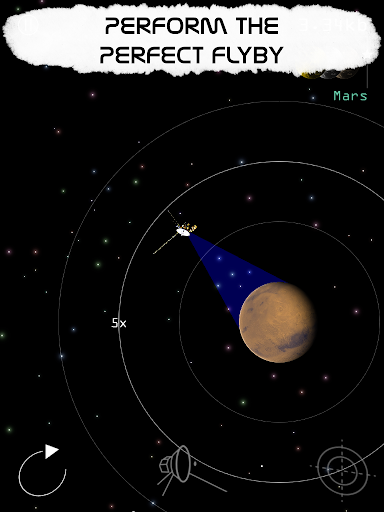This screenshot has width=384, height=512.
Task: Select the crosshair targeting icon
Action: [342, 470]
